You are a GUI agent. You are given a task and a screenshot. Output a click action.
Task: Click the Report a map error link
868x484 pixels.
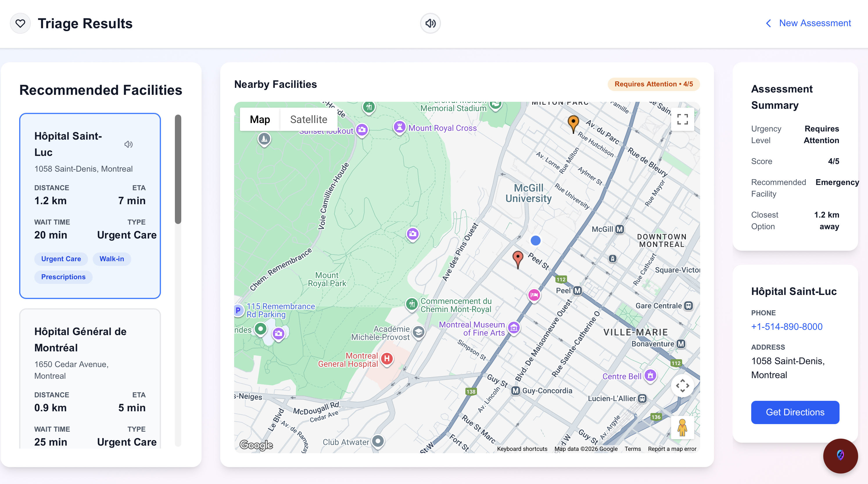(x=672, y=449)
